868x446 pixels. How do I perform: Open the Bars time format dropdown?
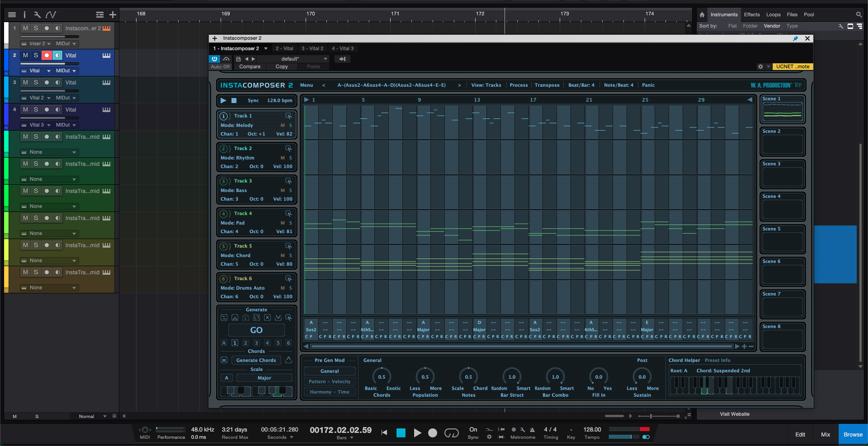345,437
